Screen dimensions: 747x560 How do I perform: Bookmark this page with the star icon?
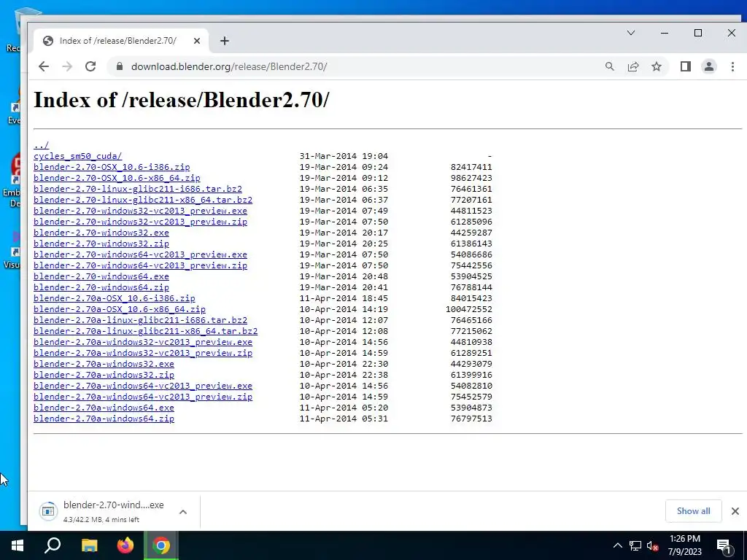pos(657,66)
